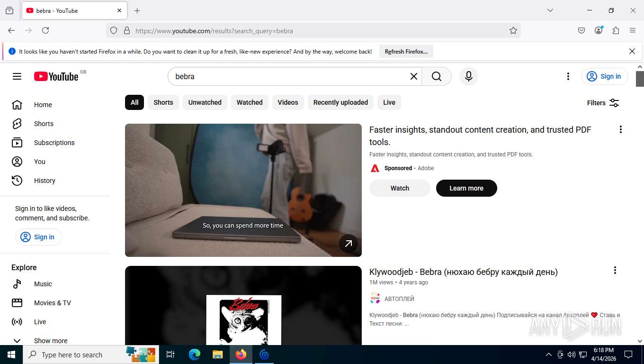This screenshot has width=644, height=364.
Task: Click the YouTube logo
Action: pyautogui.click(x=56, y=76)
